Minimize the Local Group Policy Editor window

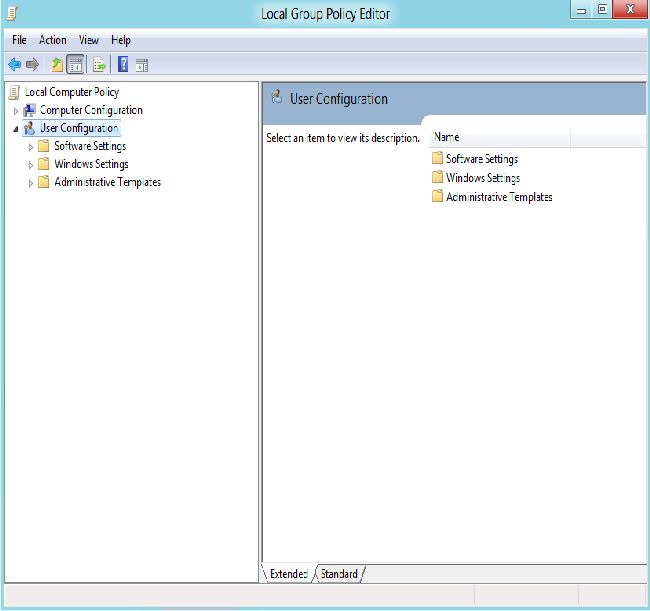point(582,10)
